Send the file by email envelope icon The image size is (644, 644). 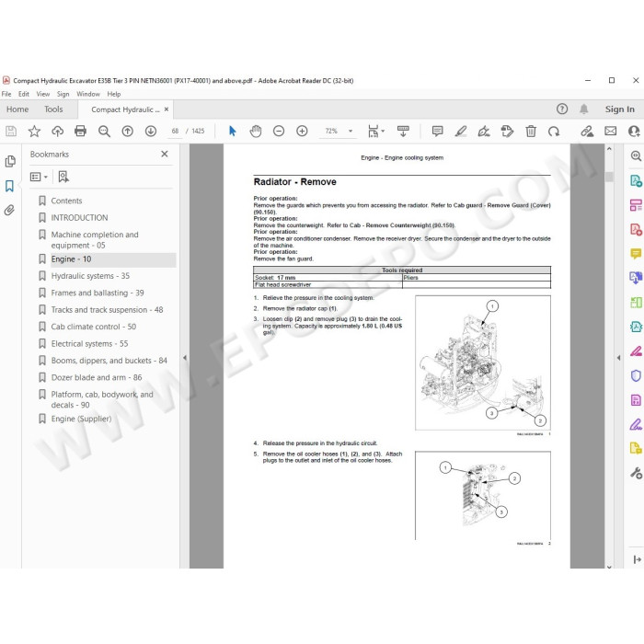click(610, 131)
